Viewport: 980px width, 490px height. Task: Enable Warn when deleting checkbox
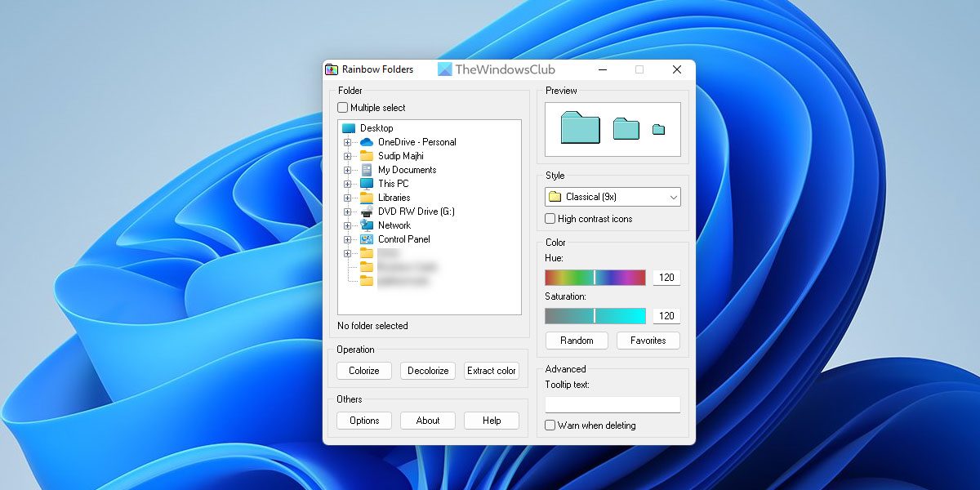point(550,425)
